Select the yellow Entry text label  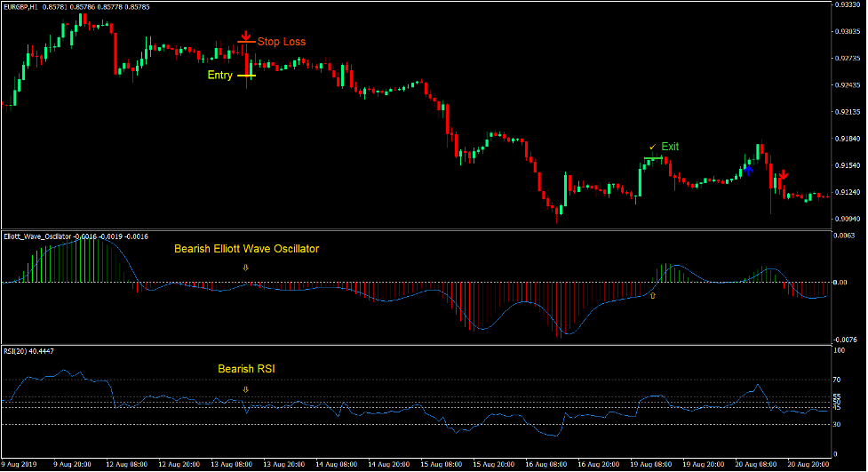(x=219, y=76)
